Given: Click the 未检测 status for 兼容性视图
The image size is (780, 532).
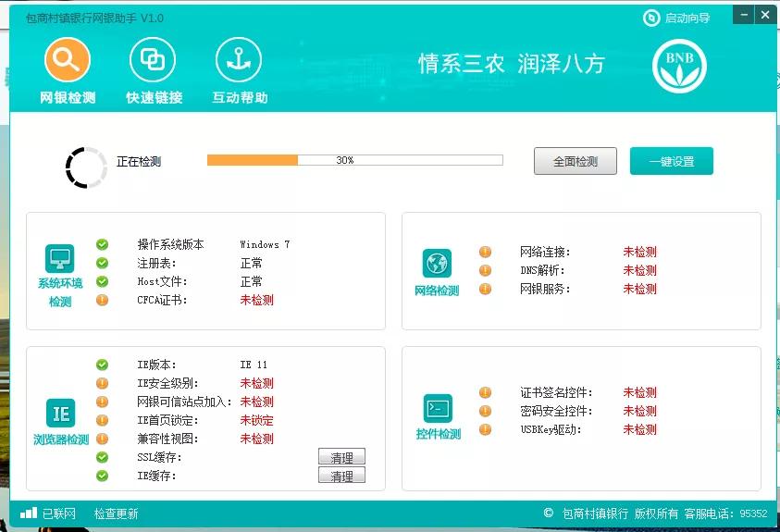Looking at the screenshot, I should (x=256, y=439).
